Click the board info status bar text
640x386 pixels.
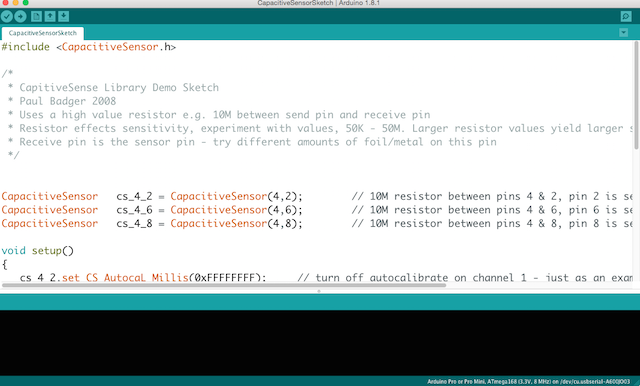[x=529, y=382]
